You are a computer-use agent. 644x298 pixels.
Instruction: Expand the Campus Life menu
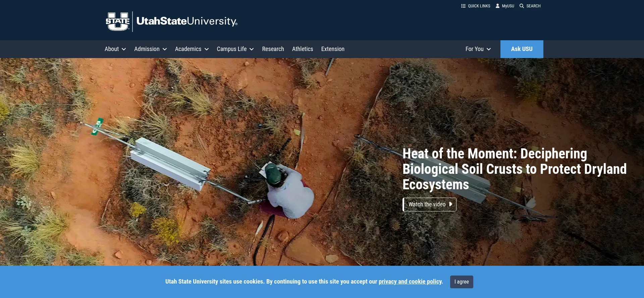235,49
